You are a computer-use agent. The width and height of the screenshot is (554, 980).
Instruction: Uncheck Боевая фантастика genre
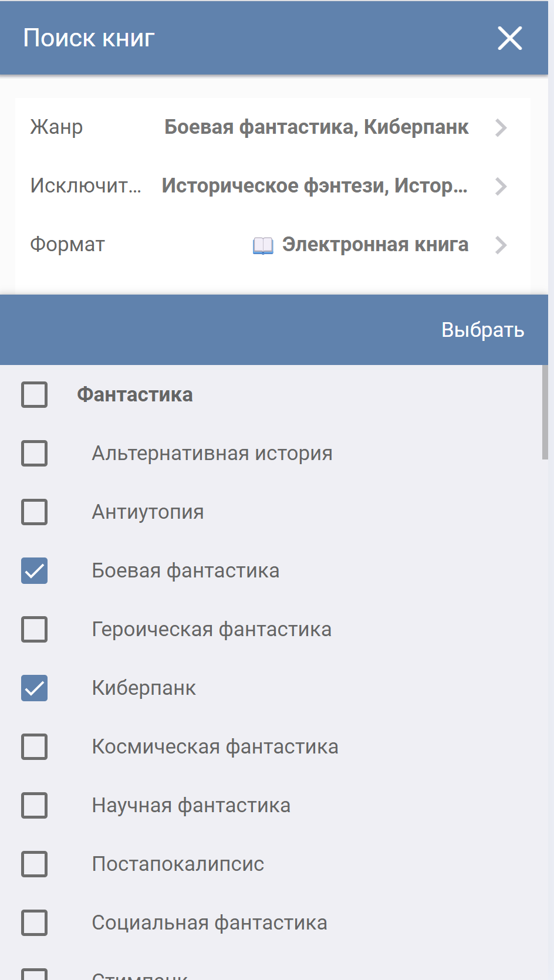tap(35, 570)
